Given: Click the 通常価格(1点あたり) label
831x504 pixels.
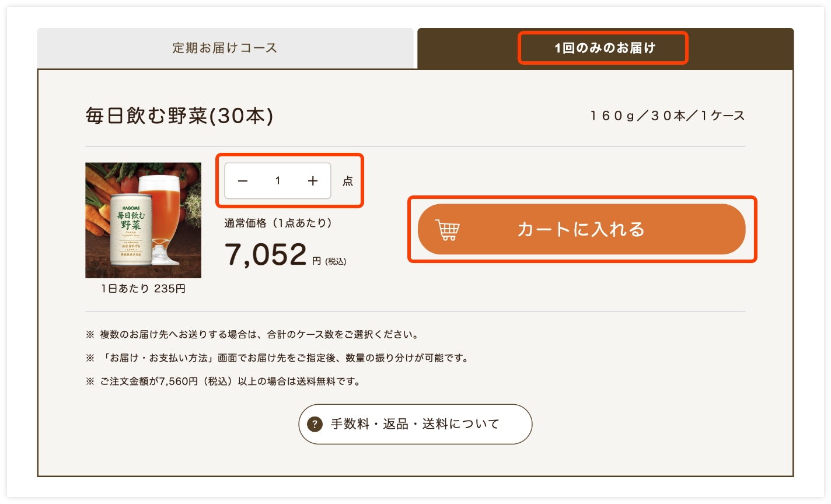Looking at the screenshot, I should [x=278, y=223].
